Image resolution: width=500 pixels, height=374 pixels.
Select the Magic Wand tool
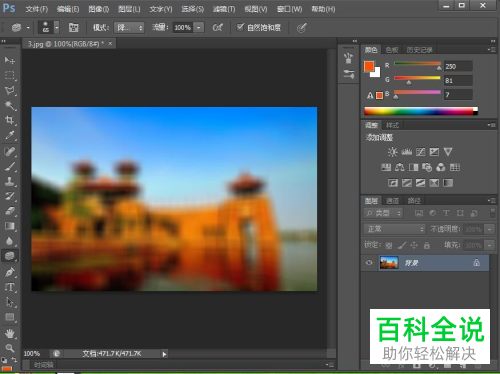click(x=10, y=105)
